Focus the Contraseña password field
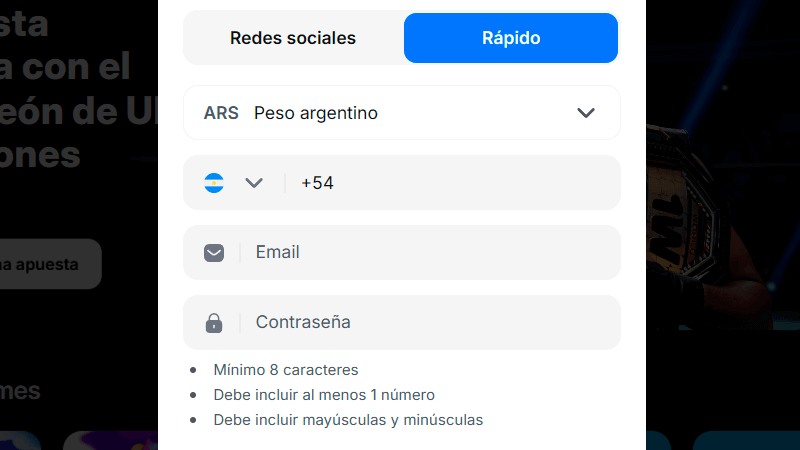This screenshot has width=800, height=450. click(430, 323)
